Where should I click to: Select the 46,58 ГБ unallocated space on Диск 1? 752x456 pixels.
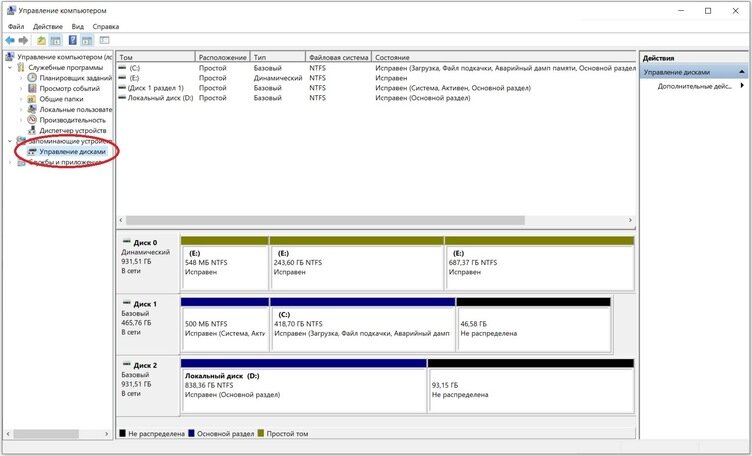[x=534, y=325]
